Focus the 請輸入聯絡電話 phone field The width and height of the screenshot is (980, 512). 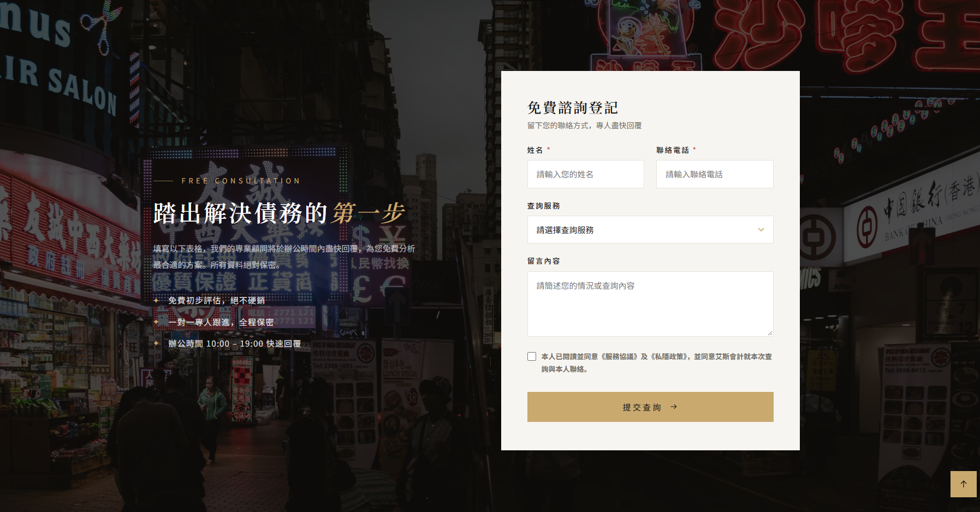715,174
